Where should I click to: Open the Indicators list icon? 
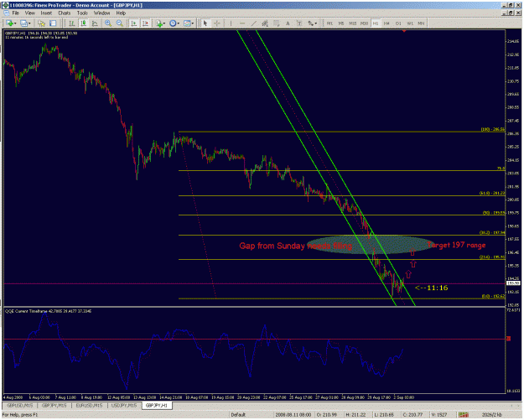159,23
